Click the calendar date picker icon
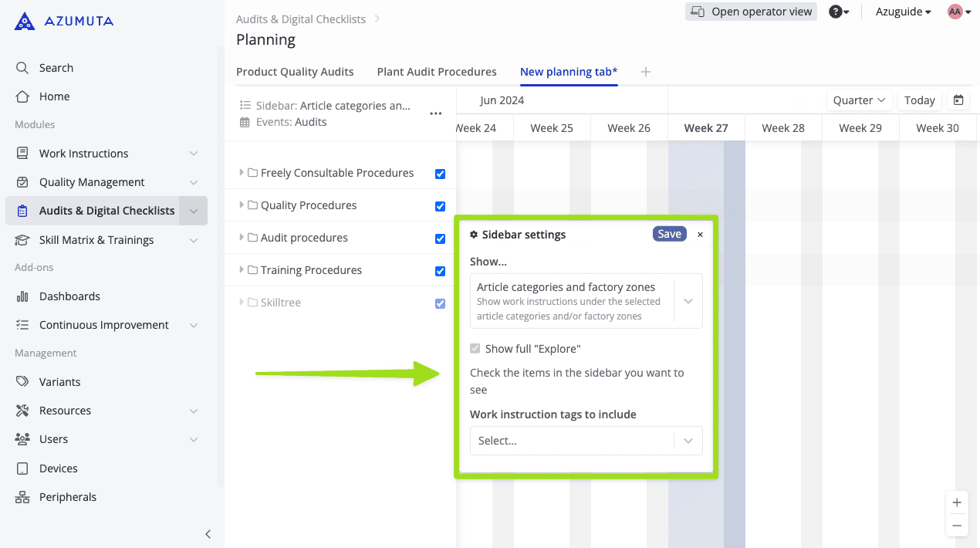Viewport: 980px width, 548px height. pos(958,100)
